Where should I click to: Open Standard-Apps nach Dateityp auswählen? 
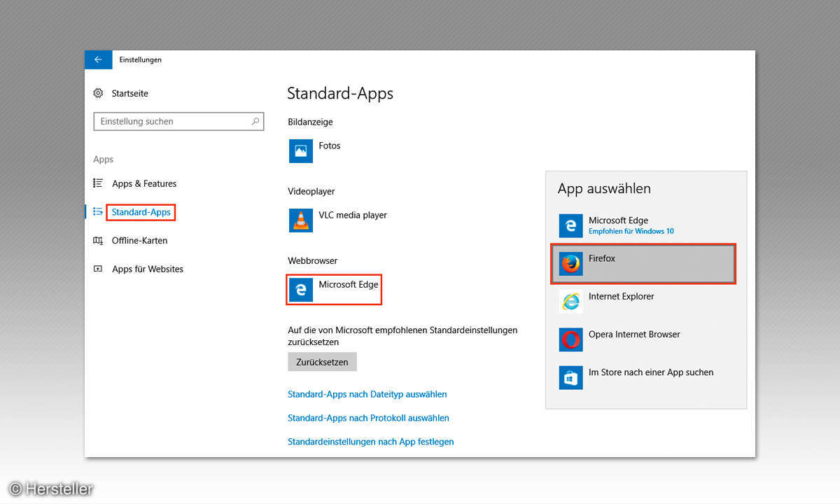(x=367, y=394)
